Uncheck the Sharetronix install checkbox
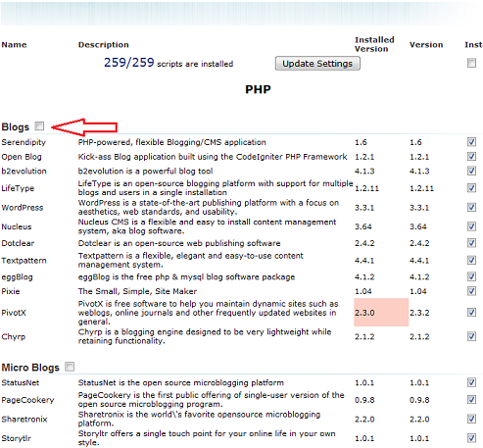This screenshot has height=448, width=483. [x=471, y=419]
